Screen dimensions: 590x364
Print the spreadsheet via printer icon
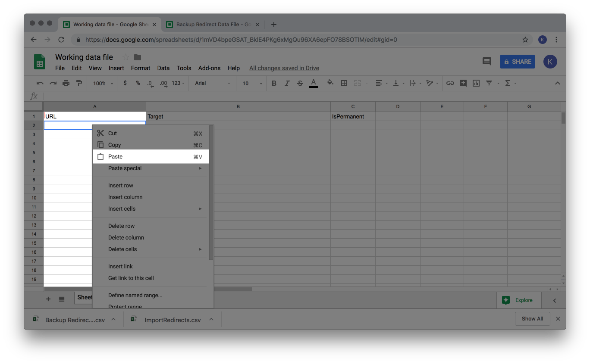[66, 83]
